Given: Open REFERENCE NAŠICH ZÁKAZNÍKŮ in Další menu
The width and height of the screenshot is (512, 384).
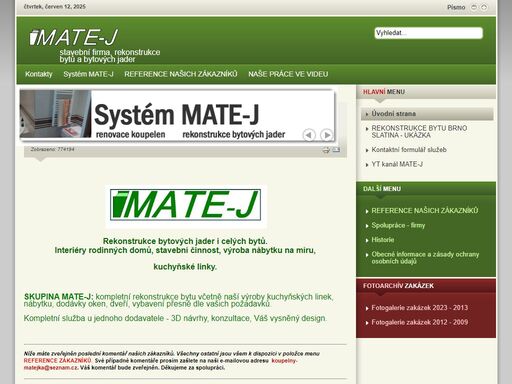Looking at the screenshot, I should (x=425, y=211).
